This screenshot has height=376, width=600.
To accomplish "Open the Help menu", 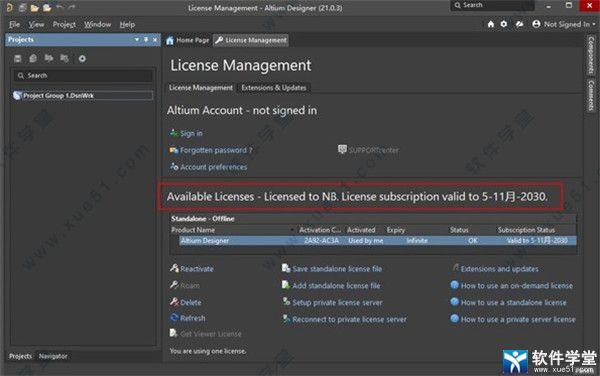I will (x=127, y=24).
